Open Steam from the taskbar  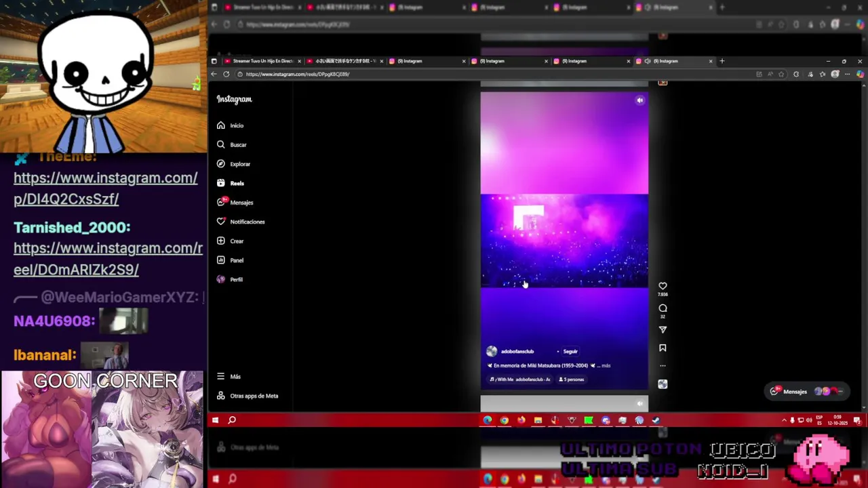pyautogui.click(x=656, y=420)
